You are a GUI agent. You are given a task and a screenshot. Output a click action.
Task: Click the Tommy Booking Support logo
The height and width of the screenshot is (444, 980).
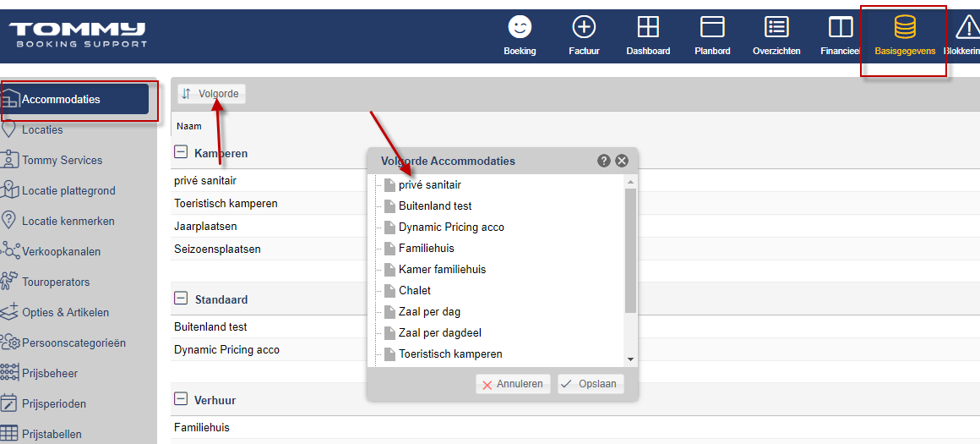click(x=78, y=35)
